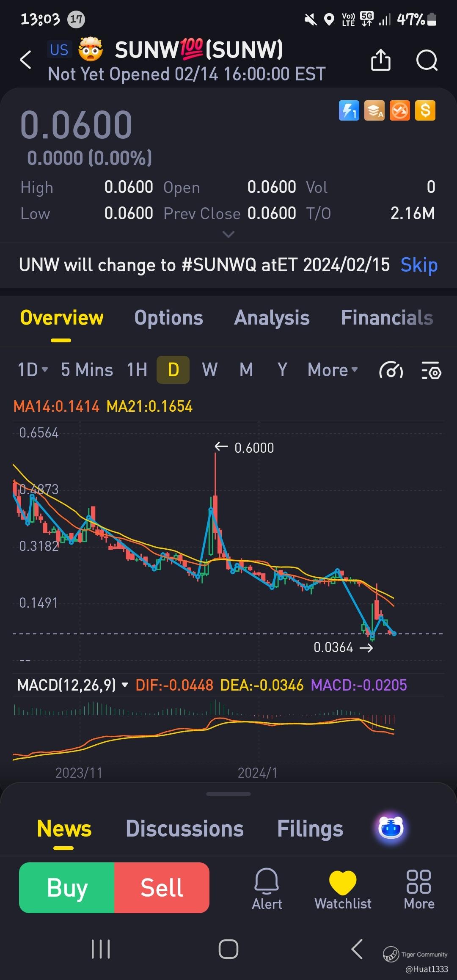
Task: Tap the MA14:0.1414 label
Action: point(56,406)
